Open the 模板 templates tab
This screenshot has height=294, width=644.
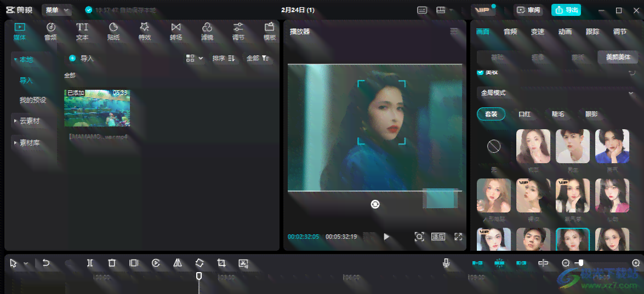[270, 32]
